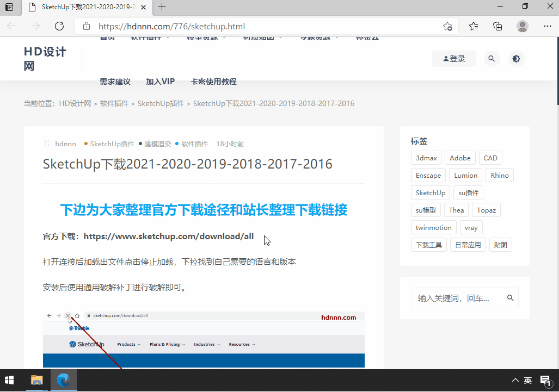Go to 软件插件 in the breadcrumb
Screen dimensions: 559x392
click(114, 104)
